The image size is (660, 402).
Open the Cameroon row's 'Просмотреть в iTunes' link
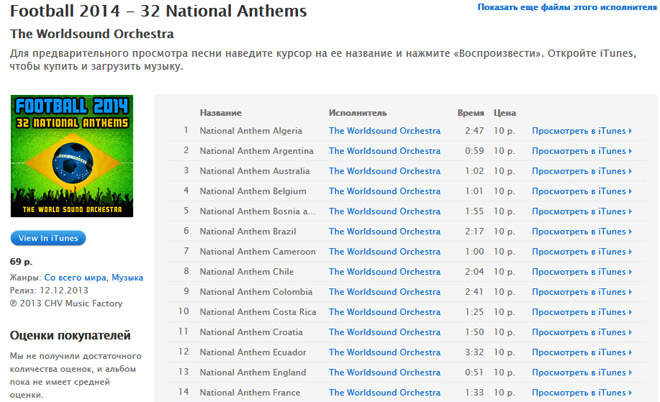click(582, 252)
